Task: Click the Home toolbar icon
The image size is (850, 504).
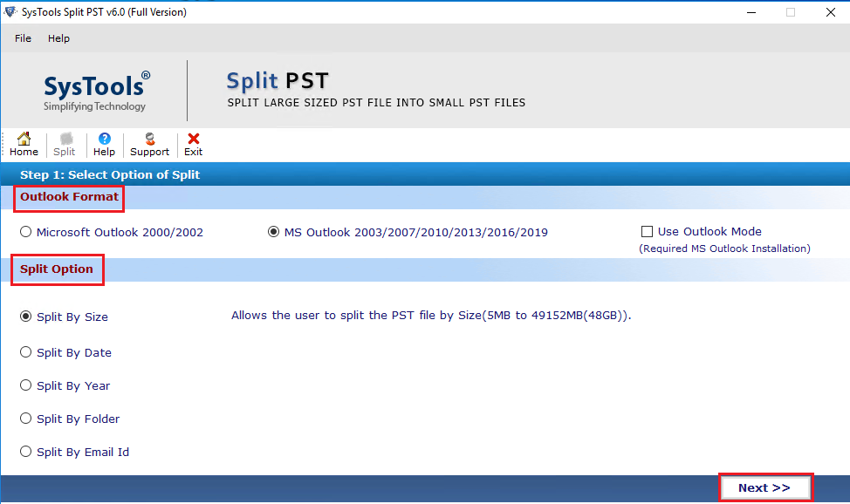Action: [x=23, y=144]
